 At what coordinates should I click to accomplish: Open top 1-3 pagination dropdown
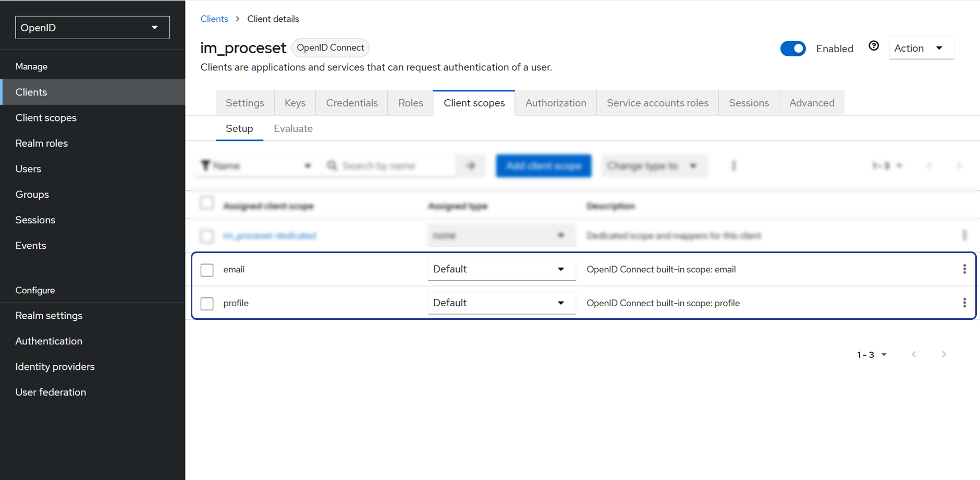(x=887, y=165)
